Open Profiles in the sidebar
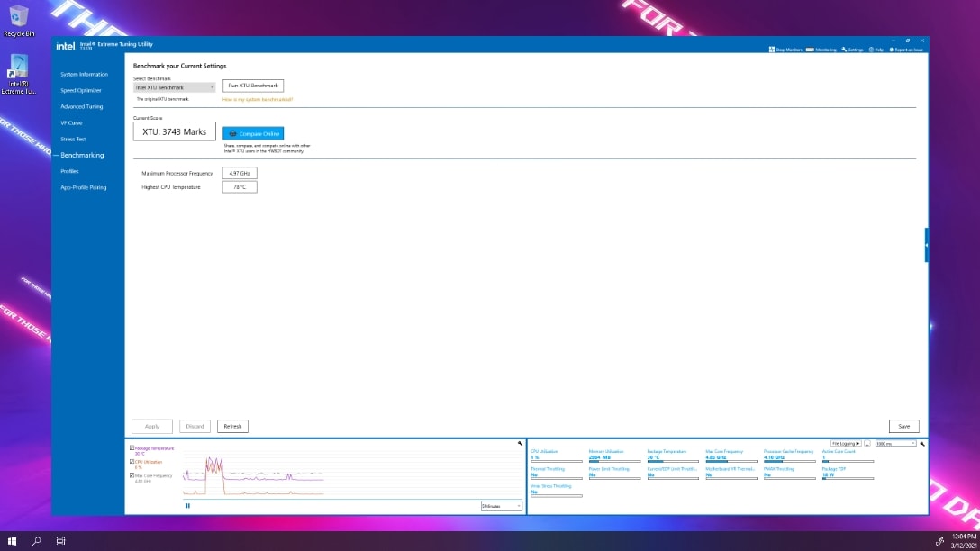The image size is (980, 551). pos(69,171)
